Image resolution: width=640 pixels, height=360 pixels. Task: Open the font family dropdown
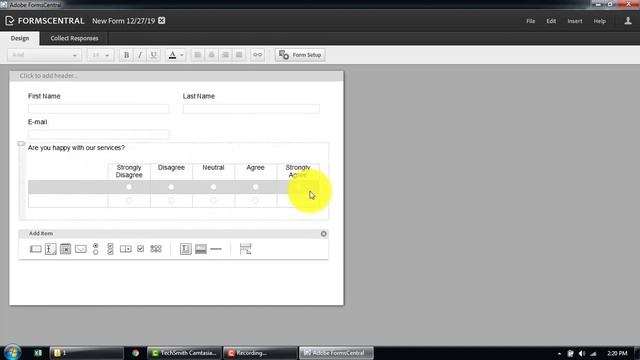pyautogui.click(x=44, y=55)
